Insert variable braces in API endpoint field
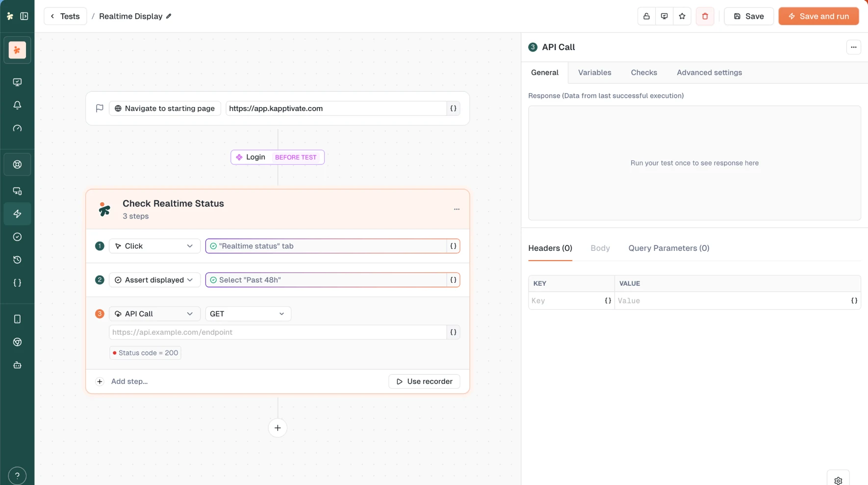Viewport: 868px width, 485px height. tap(453, 332)
